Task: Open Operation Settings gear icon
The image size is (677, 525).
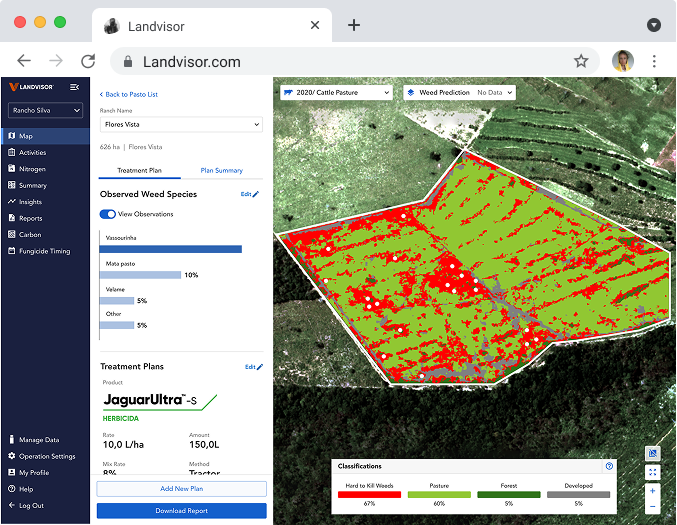Action: (12, 456)
